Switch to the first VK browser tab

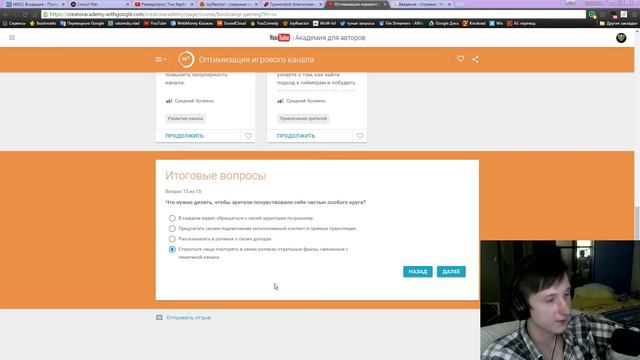coord(35,4)
